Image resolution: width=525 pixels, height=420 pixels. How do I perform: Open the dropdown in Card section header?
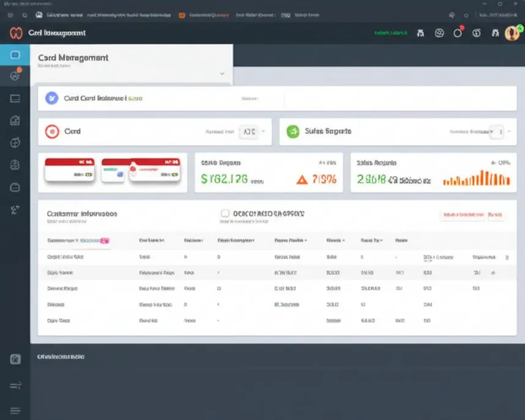coord(249,131)
